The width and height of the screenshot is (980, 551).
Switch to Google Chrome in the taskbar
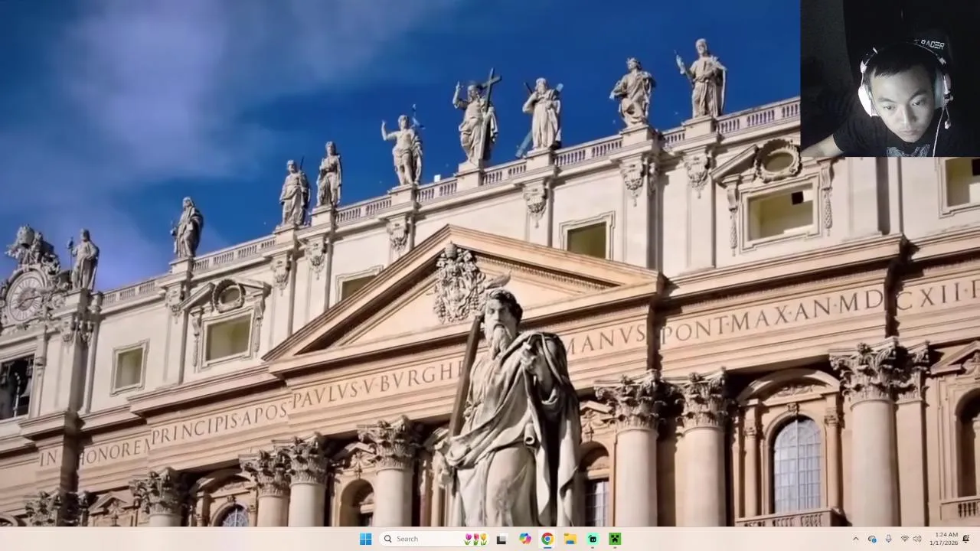point(547,539)
